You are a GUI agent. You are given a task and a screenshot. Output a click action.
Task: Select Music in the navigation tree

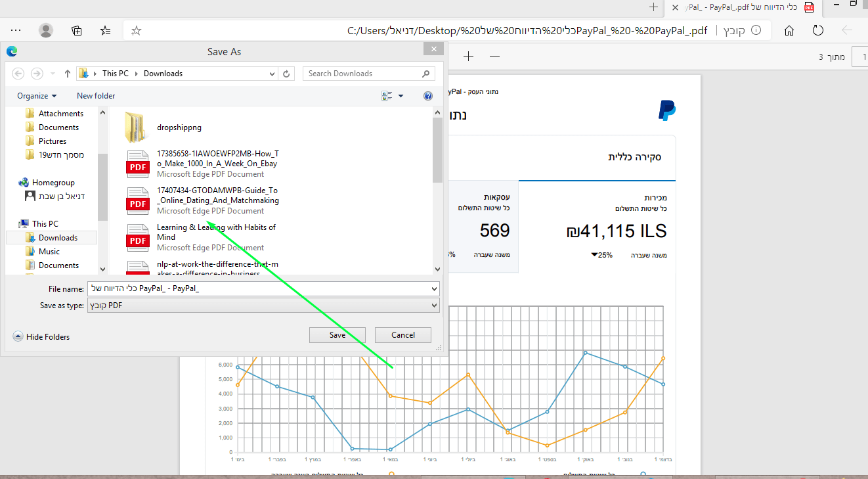point(49,252)
